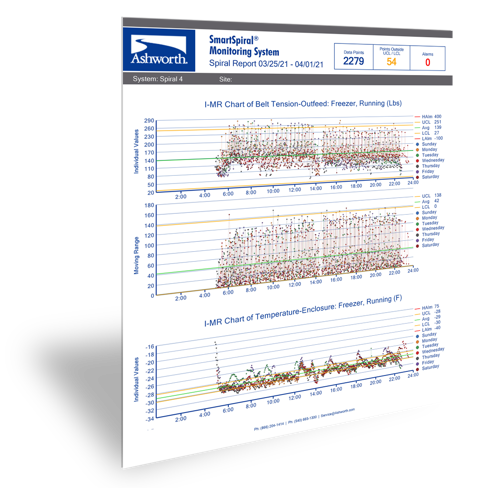Click the 290 value on Belt Tension y-axis
The height and width of the screenshot is (488, 500).
point(149,121)
